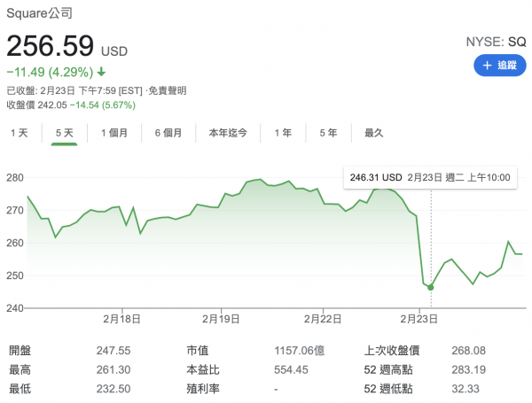The width and height of the screenshot is (532, 403).
Task: Click the 最高 high label
Action: [x=20, y=369]
